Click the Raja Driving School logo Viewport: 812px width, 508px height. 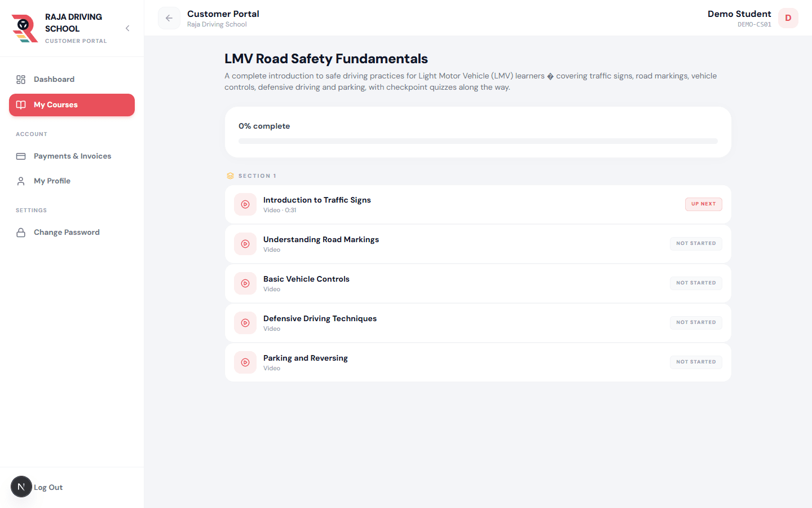[25, 28]
